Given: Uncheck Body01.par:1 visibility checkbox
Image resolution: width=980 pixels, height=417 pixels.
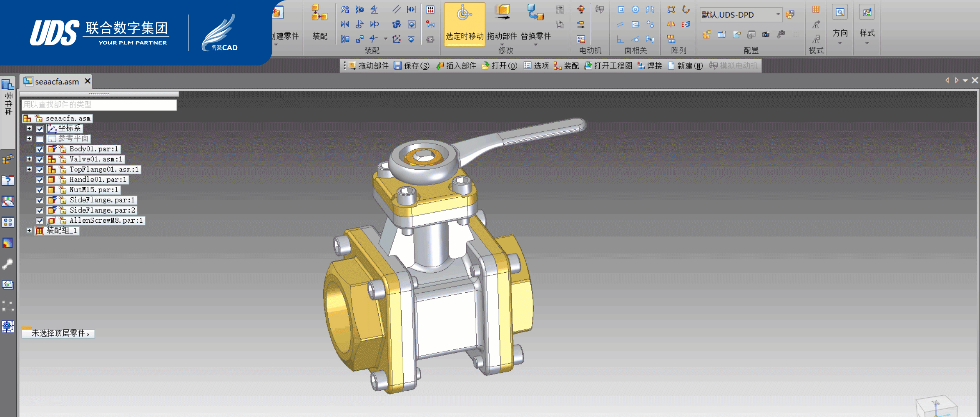Looking at the screenshot, I should tap(40, 149).
